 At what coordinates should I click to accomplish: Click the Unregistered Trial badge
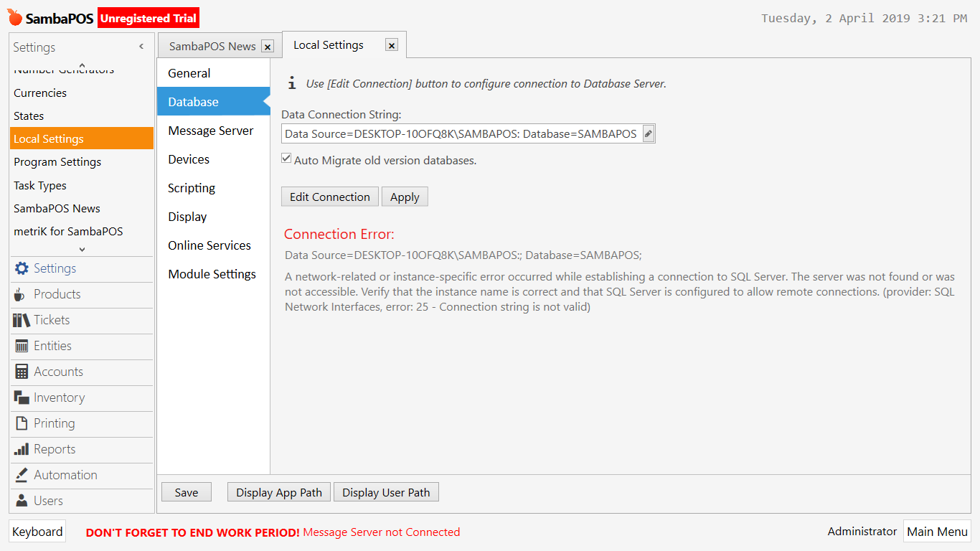point(149,19)
